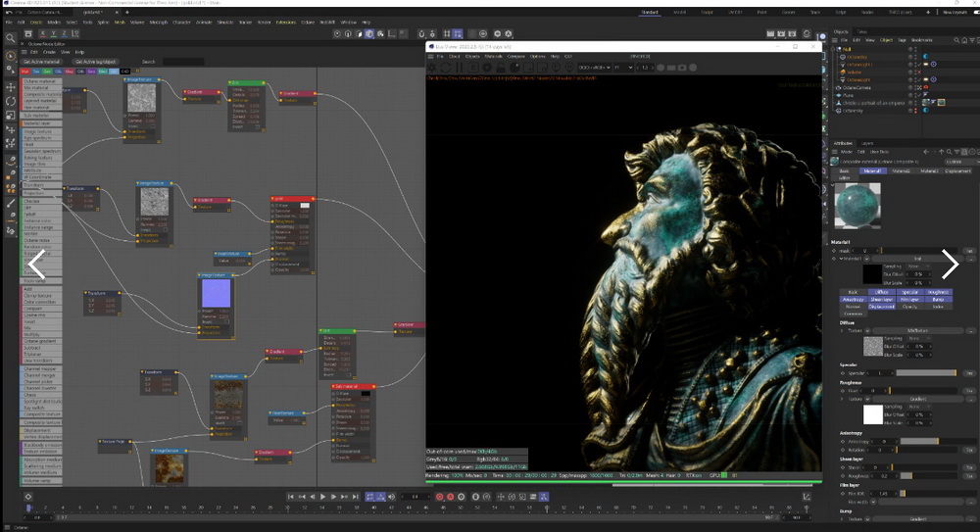Adjust the Specular float slider in Attributes

pyautogui.click(x=926, y=373)
